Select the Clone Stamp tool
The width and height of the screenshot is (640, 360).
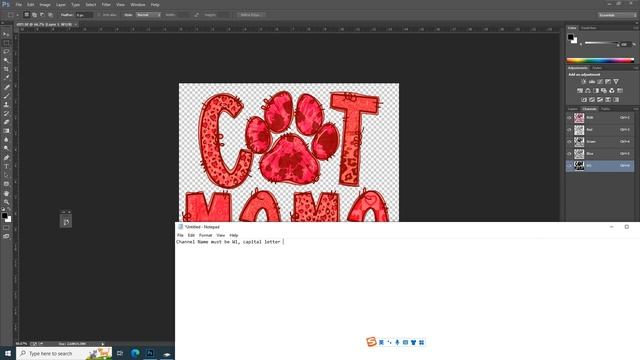6,104
